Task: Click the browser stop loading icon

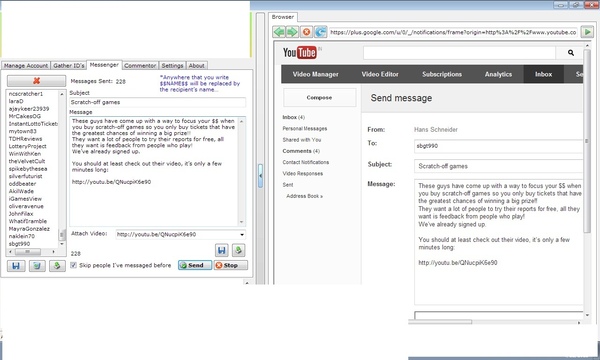Action: pyautogui.click(x=306, y=32)
